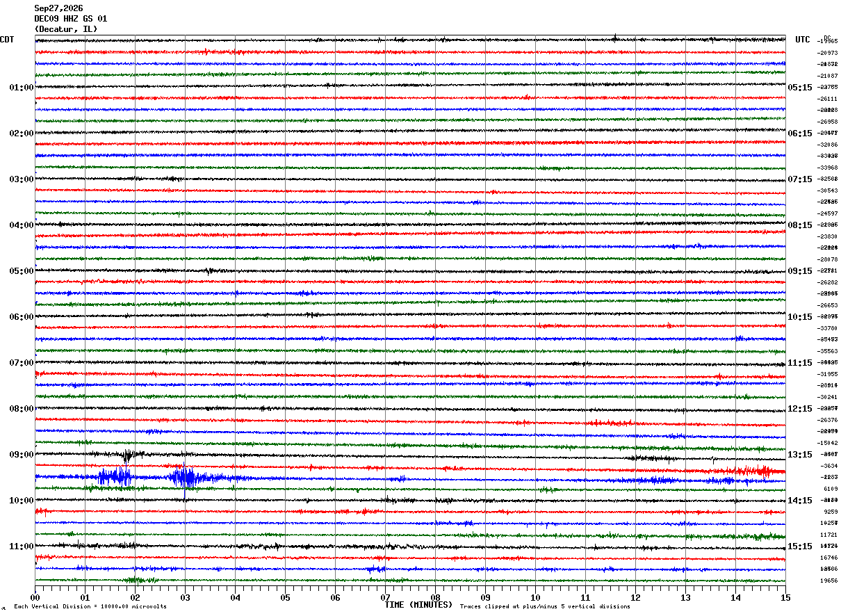Click the 01:00 CDT time label
This screenshot has width=841, height=616.
22,88
